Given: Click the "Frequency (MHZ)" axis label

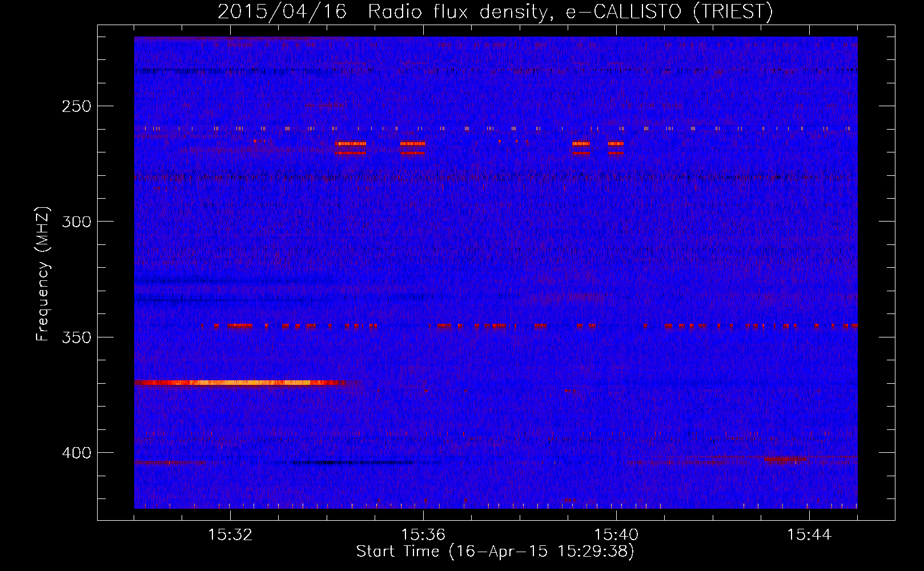Looking at the screenshot, I should click(43, 274).
